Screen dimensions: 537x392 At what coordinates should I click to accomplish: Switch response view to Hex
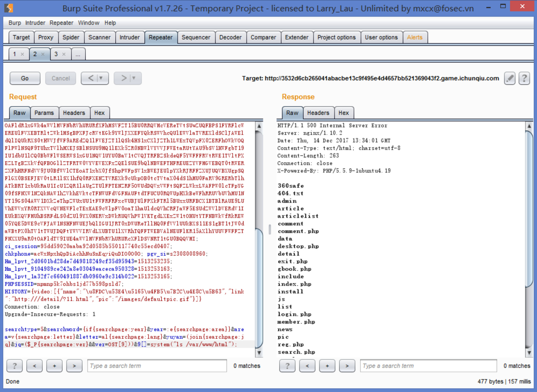(x=344, y=113)
